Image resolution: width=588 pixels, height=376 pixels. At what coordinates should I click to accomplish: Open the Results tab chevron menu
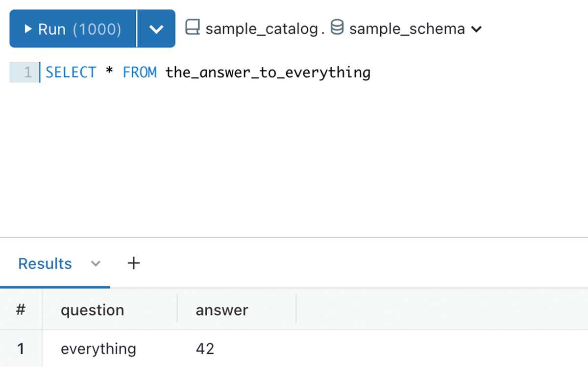point(96,264)
